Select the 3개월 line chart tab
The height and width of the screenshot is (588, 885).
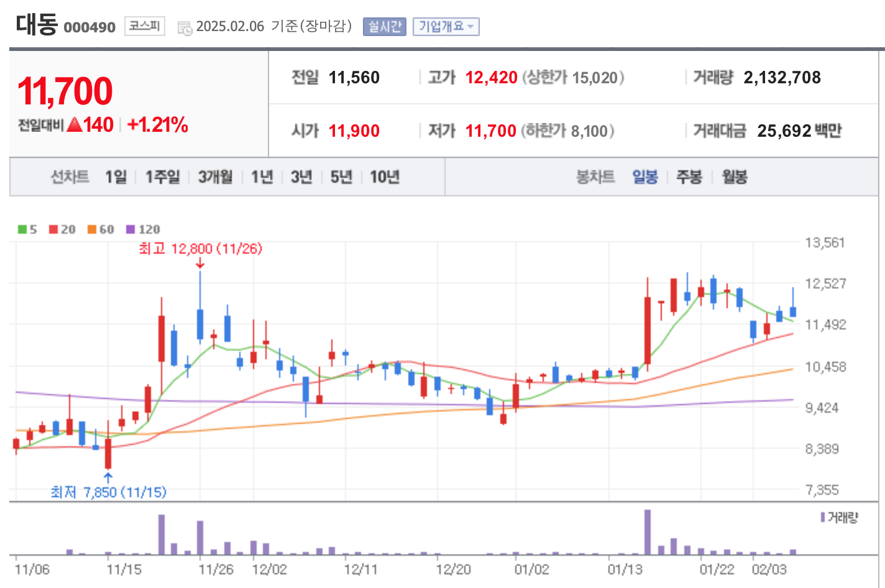(215, 177)
